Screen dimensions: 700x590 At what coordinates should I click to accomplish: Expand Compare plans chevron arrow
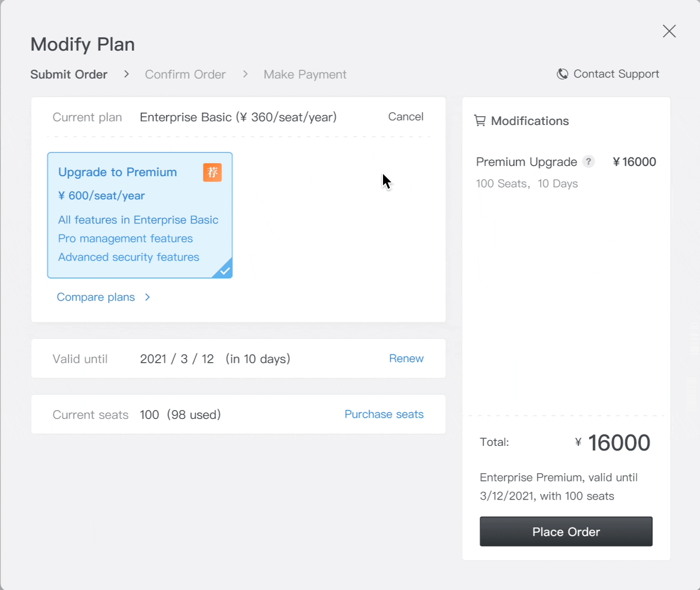coord(148,297)
